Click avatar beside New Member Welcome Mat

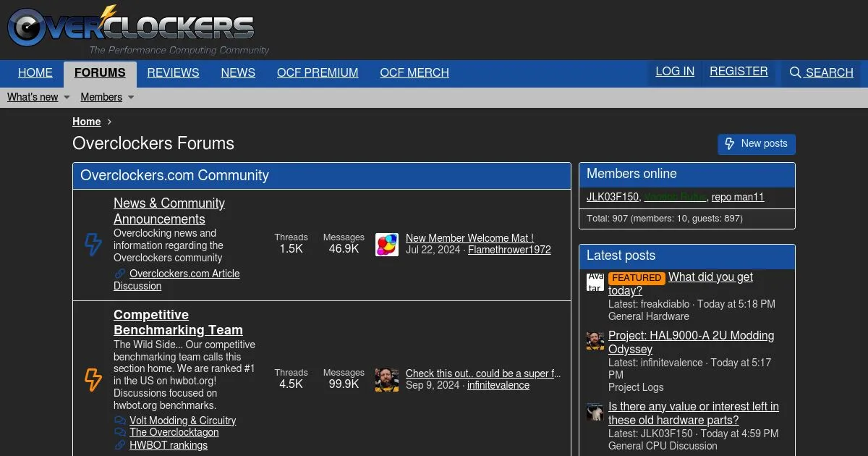pyautogui.click(x=387, y=245)
